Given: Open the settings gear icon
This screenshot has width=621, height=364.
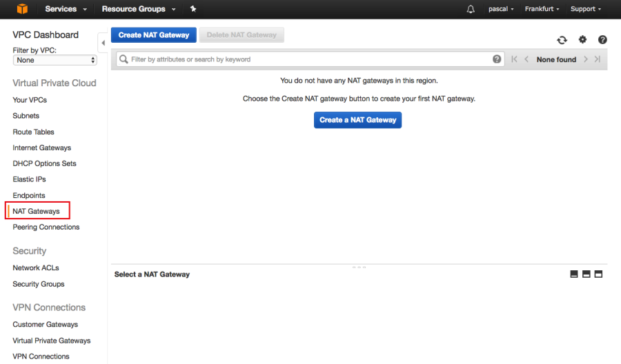Looking at the screenshot, I should point(582,40).
